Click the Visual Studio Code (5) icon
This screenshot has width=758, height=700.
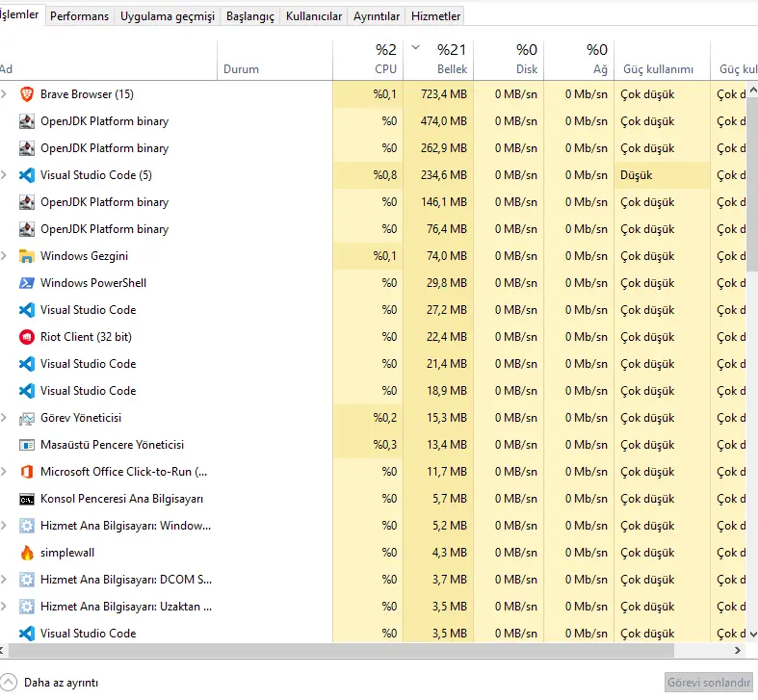[x=27, y=175]
